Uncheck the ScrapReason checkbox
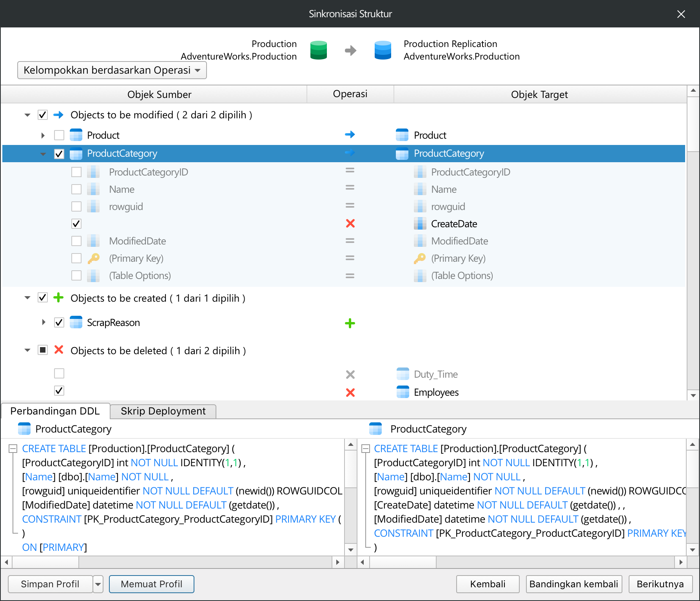This screenshot has height=601, width=700. tap(59, 322)
